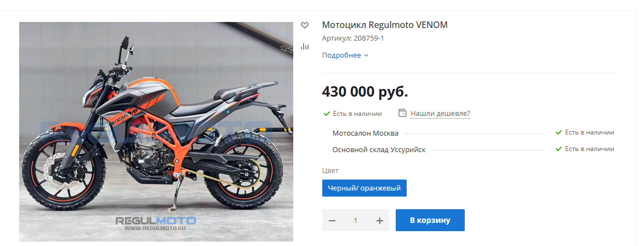Click the green checkmark by Есть в наличии
The width and height of the screenshot is (644, 246).
pos(327,114)
